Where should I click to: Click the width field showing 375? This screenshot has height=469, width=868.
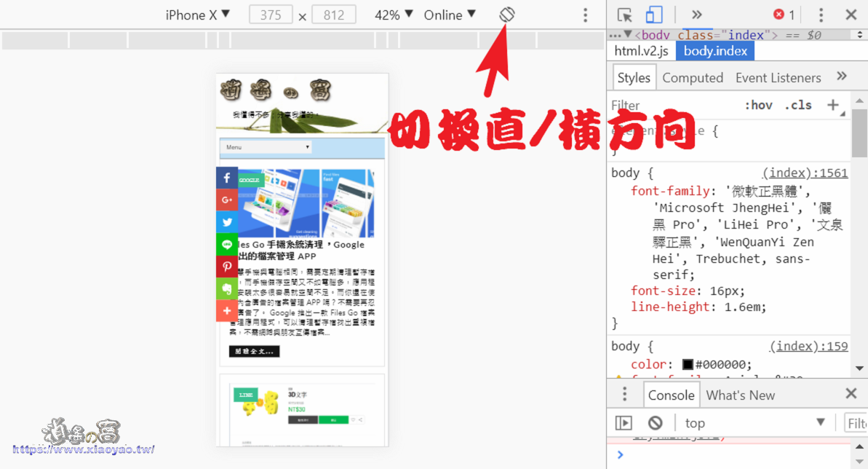pos(271,15)
